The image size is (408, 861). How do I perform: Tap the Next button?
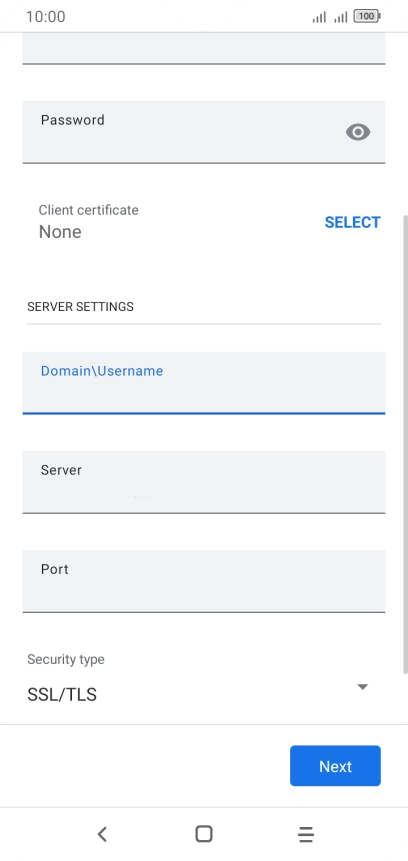click(335, 766)
